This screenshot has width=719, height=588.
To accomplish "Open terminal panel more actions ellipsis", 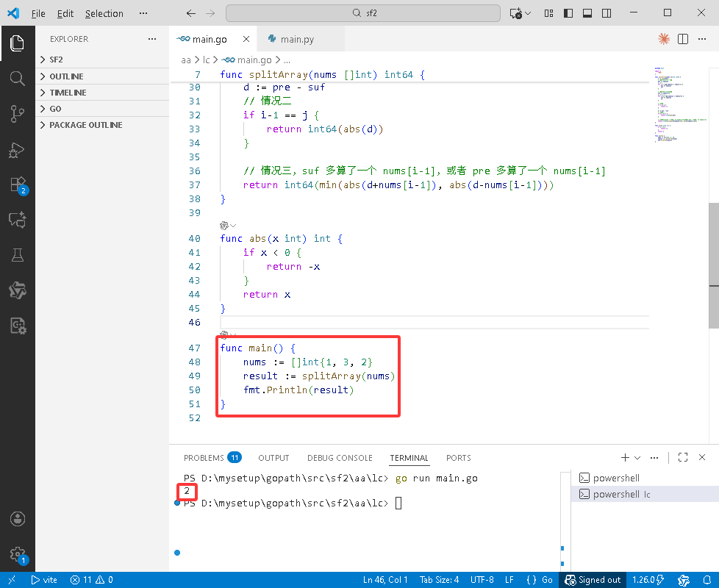I will tap(654, 457).
